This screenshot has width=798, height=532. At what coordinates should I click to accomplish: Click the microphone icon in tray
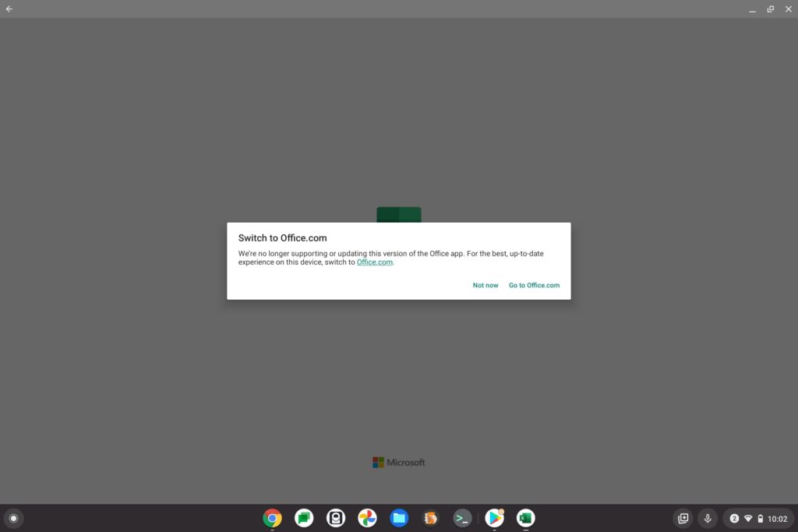coord(708,518)
